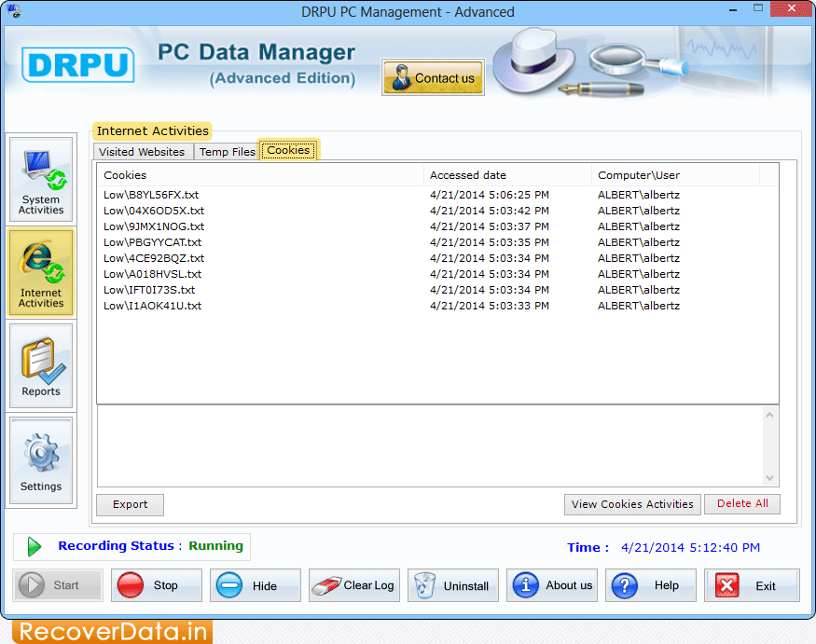Viewport: 816px width, 644px height.
Task: Select row Low\I1AOK41U.txt
Action: 437,306
